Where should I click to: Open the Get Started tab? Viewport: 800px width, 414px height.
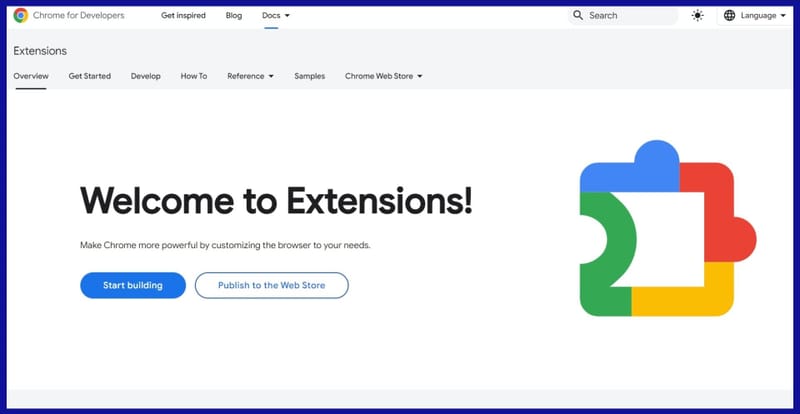click(90, 76)
